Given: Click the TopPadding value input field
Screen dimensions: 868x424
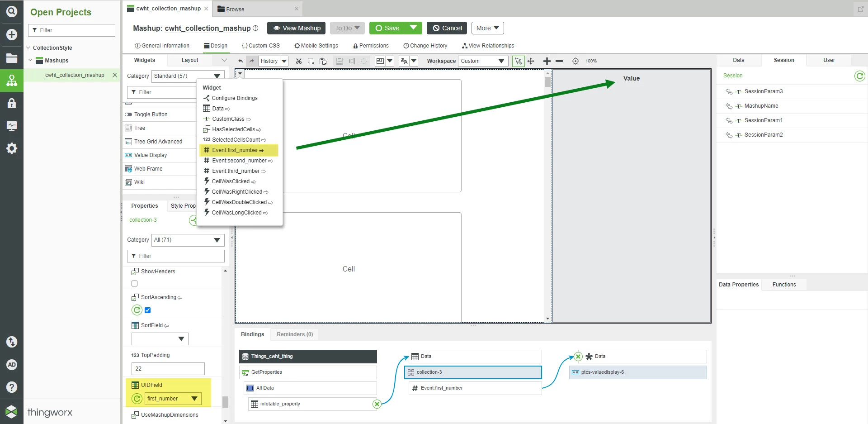Looking at the screenshot, I should click(x=168, y=369).
